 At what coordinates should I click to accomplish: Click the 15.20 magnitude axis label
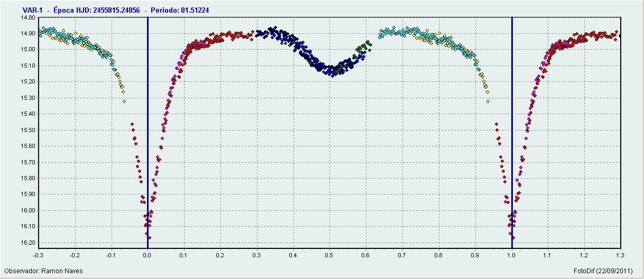(x=28, y=82)
